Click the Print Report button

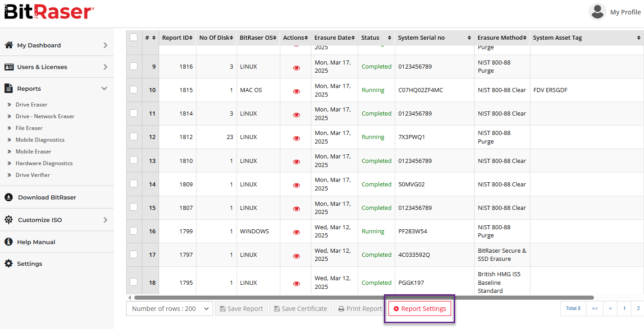[x=360, y=309]
